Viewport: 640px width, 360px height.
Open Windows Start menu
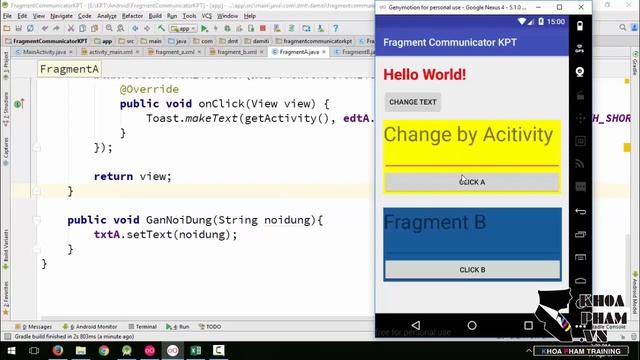pos(11,351)
